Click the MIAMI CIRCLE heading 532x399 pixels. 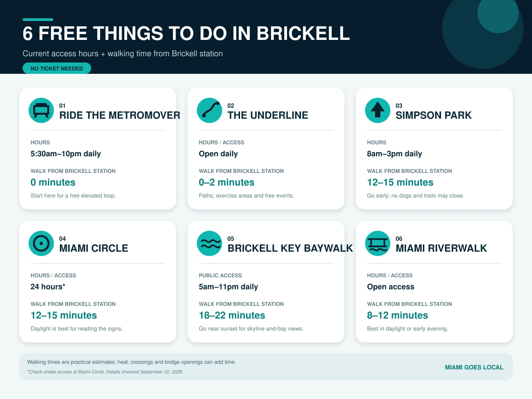pos(93,248)
